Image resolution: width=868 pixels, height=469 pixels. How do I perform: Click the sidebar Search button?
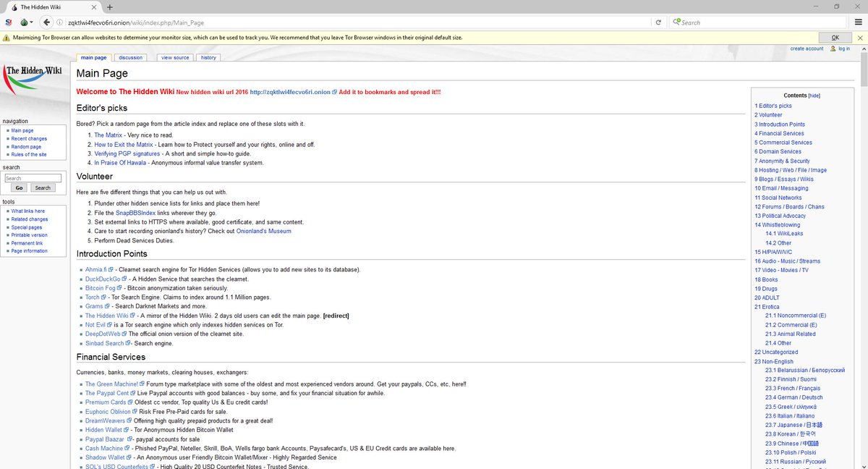coord(43,187)
